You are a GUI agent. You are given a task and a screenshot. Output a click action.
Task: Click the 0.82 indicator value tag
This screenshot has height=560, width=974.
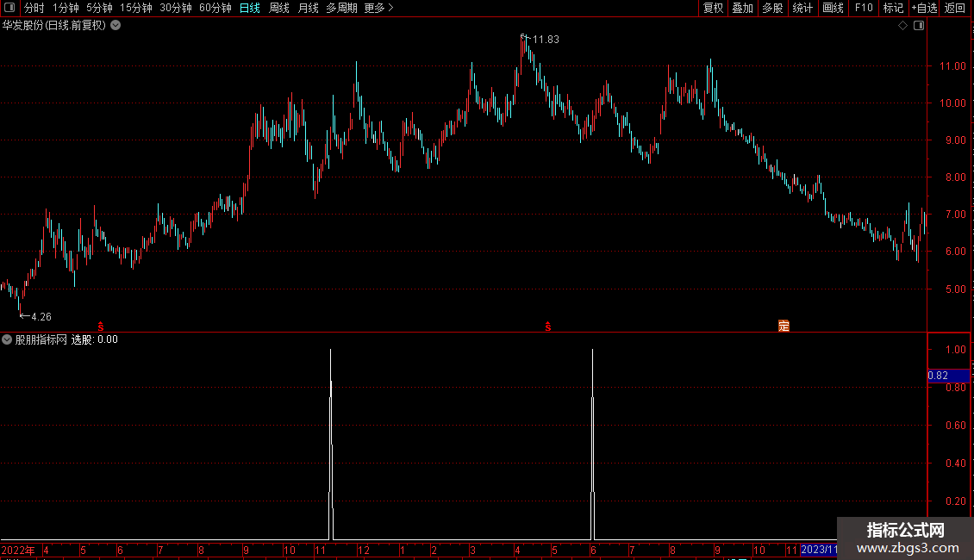coord(948,376)
